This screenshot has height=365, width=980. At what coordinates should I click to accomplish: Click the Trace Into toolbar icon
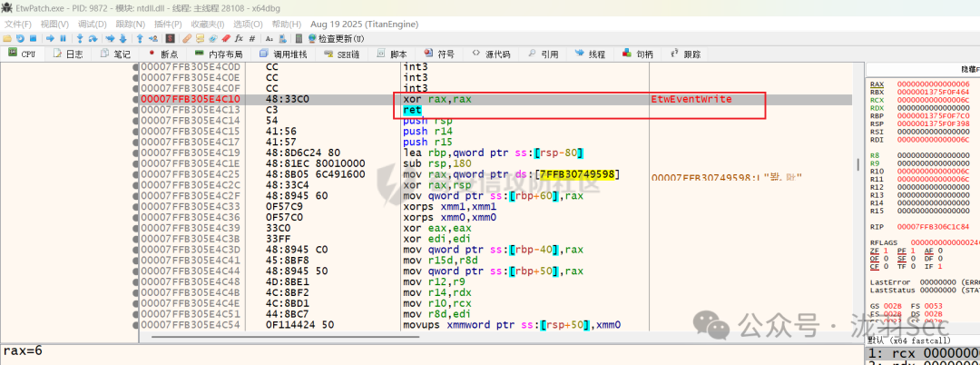pos(110,39)
